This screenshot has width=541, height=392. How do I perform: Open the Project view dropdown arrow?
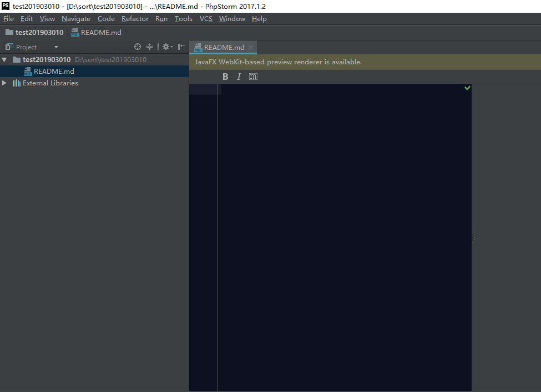coord(56,47)
